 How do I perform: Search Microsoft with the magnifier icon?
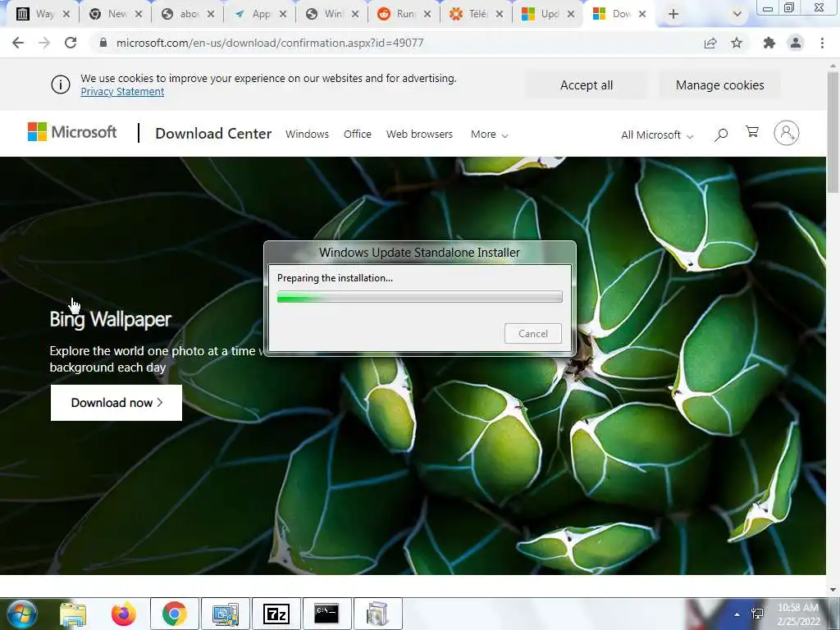[721, 135]
